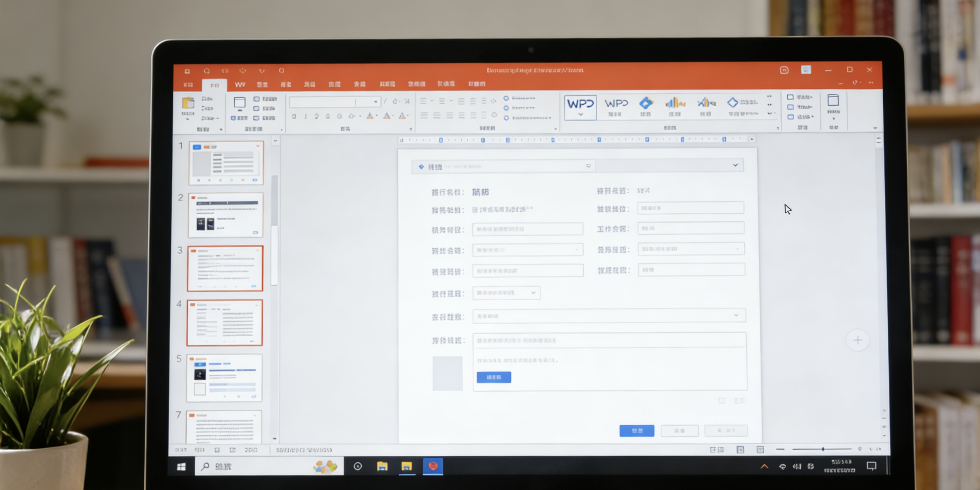Image resolution: width=980 pixels, height=490 pixels.
Task: Open the font size dropdown arrow
Action: click(x=376, y=102)
